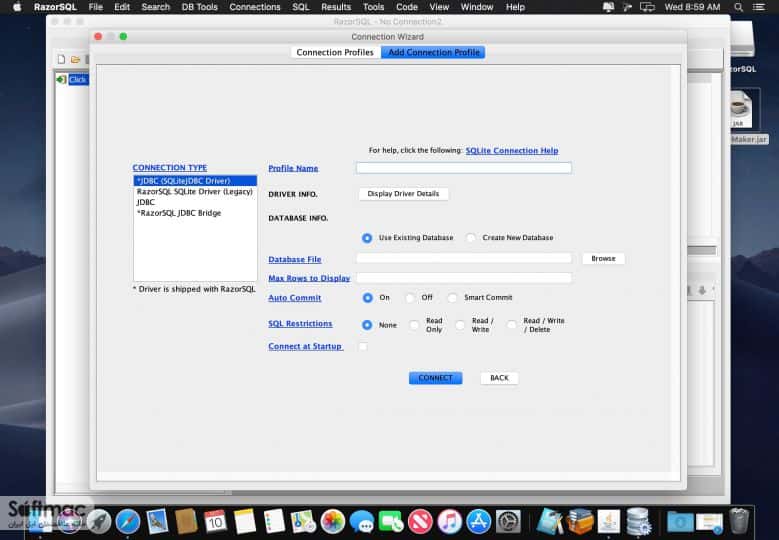Open Calendar from the dock
Screen dimensions: 779x540
pyautogui.click(x=215, y=522)
